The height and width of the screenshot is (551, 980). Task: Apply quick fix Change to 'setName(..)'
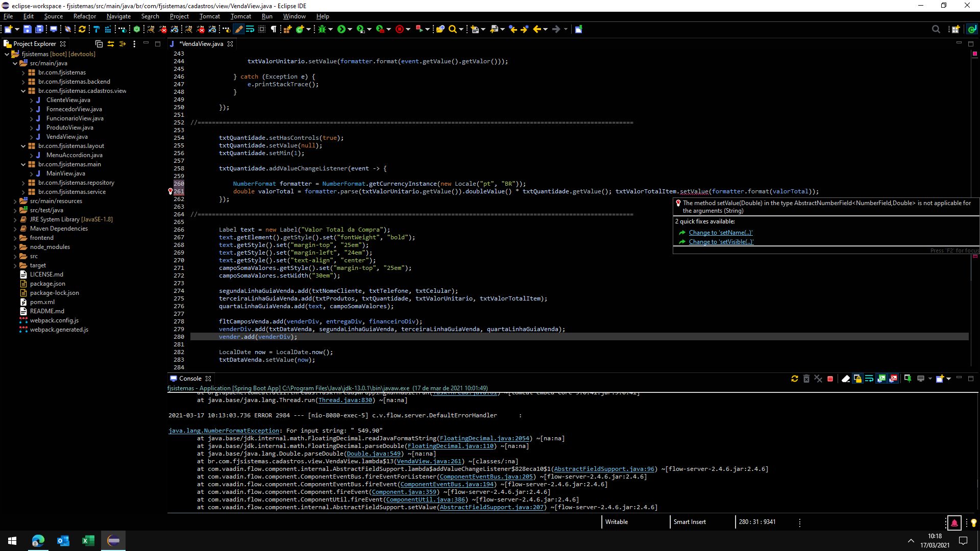tap(720, 233)
